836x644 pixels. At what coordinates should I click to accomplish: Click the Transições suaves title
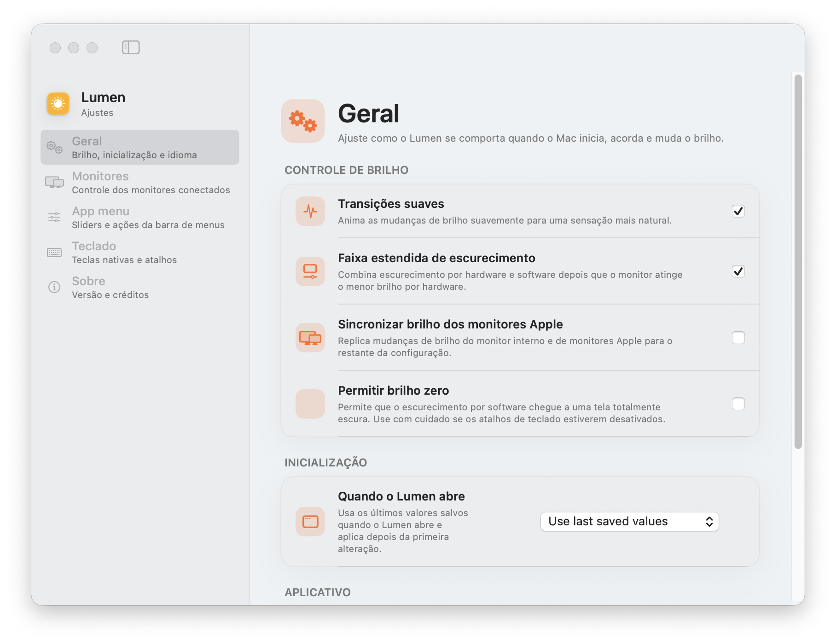coord(391,204)
